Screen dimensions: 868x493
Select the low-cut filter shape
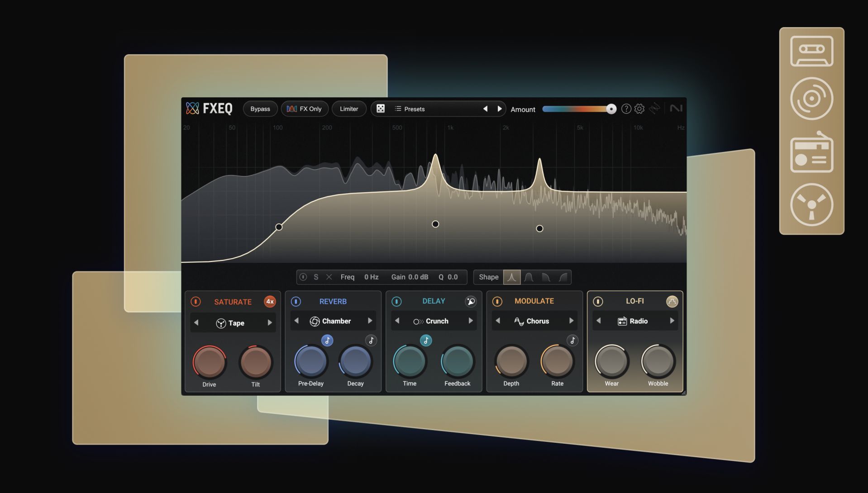point(563,277)
